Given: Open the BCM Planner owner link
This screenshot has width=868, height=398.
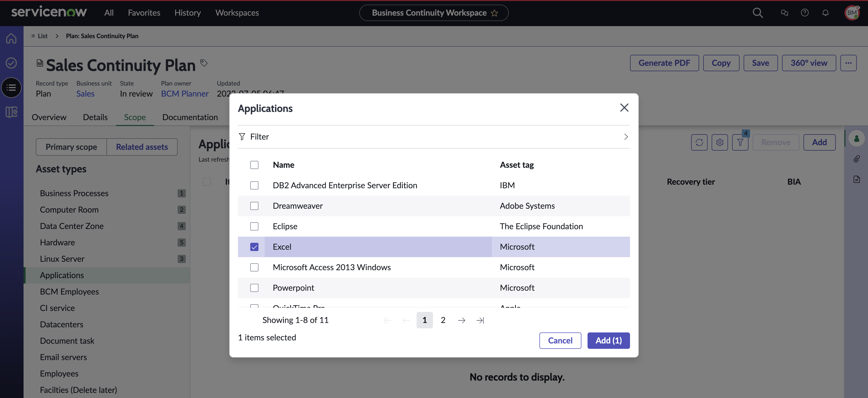Looking at the screenshot, I should (185, 94).
